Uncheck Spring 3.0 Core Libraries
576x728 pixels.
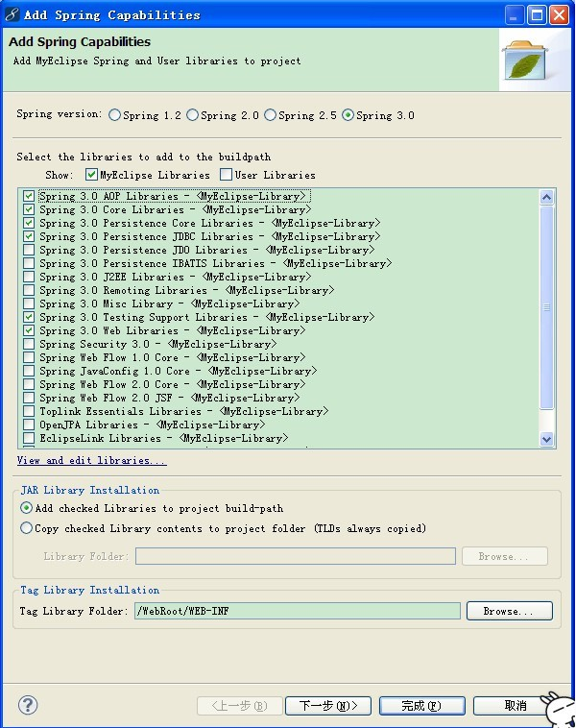pos(29,210)
